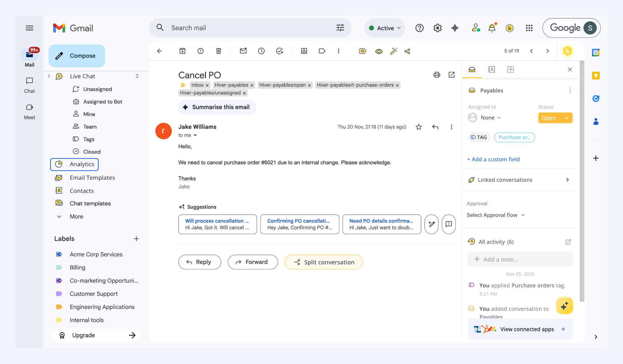623x364 pixels.
Task: Open Gmail support help icon
Action: pos(419,28)
